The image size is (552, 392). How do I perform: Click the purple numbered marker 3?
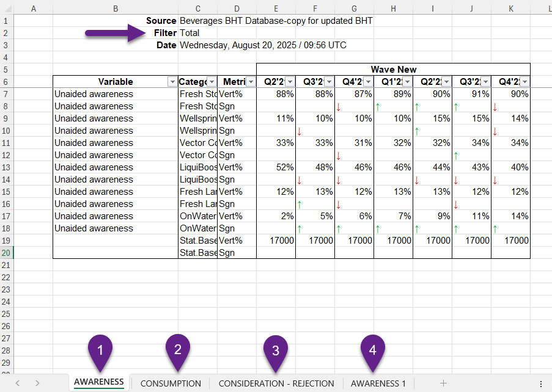276,351
